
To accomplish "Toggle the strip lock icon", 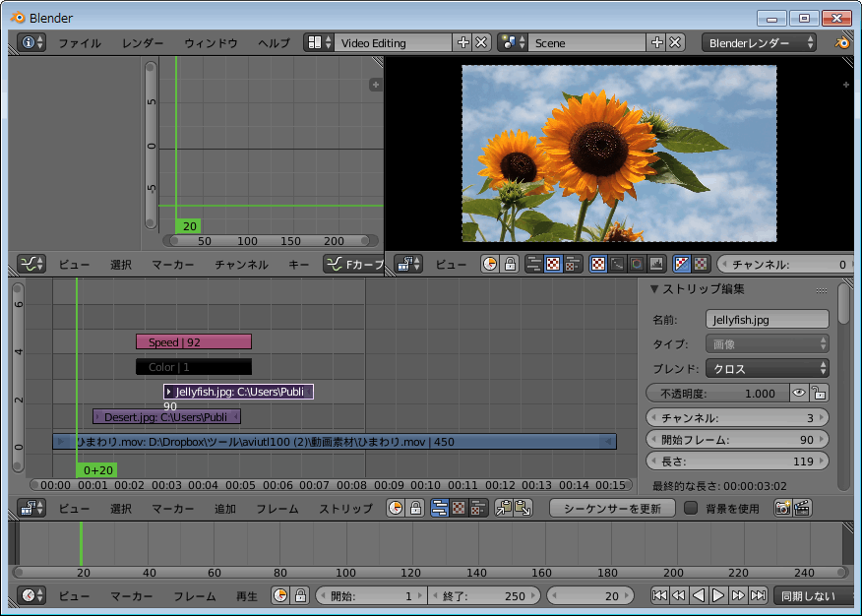I will point(819,393).
